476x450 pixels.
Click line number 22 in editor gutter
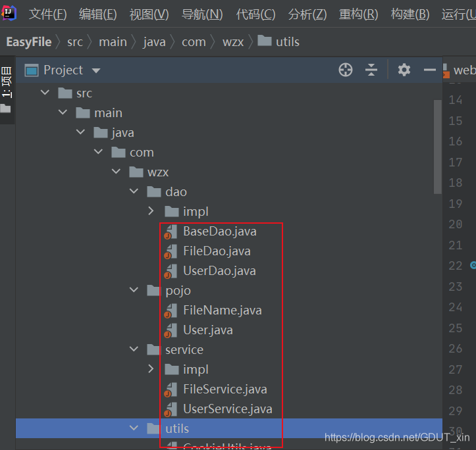pos(456,266)
